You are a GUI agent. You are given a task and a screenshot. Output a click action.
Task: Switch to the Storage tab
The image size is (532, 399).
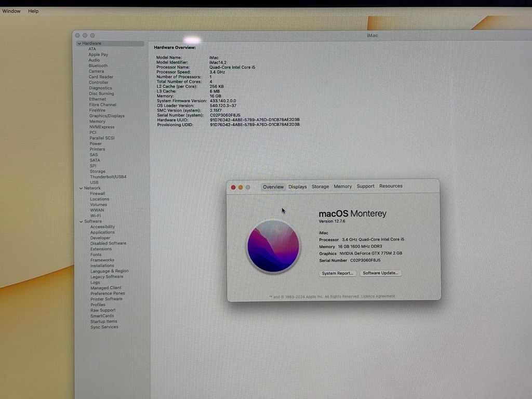coord(320,187)
